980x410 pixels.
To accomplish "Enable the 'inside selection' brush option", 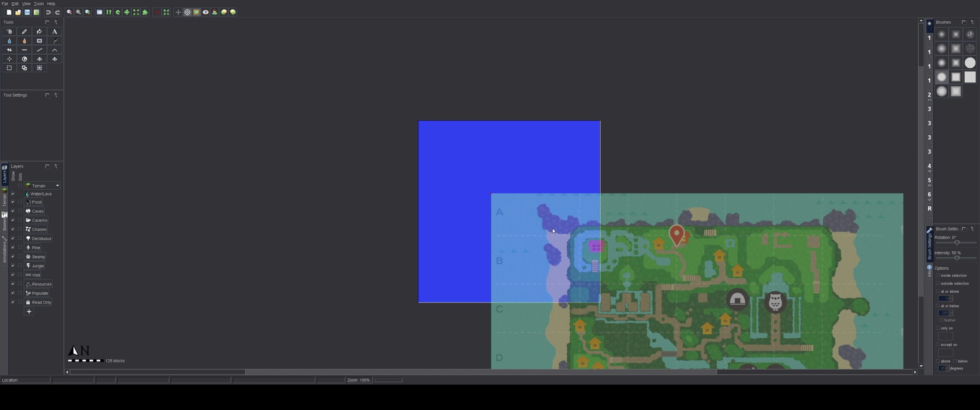I will pyautogui.click(x=938, y=275).
